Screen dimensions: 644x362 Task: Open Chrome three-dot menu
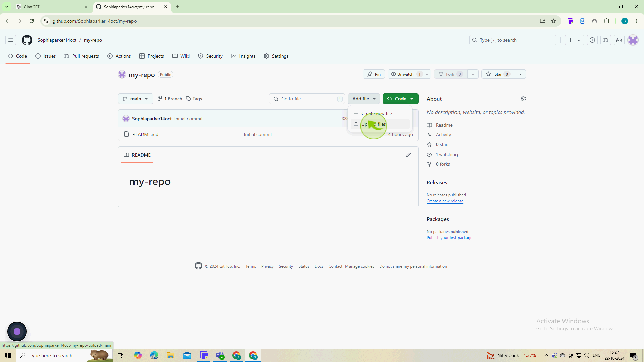637,21
